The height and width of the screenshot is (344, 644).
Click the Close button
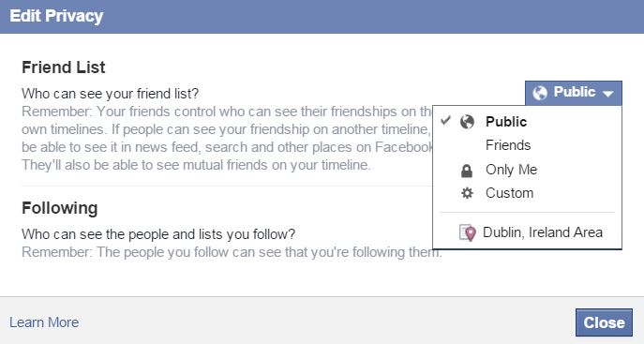point(604,322)
